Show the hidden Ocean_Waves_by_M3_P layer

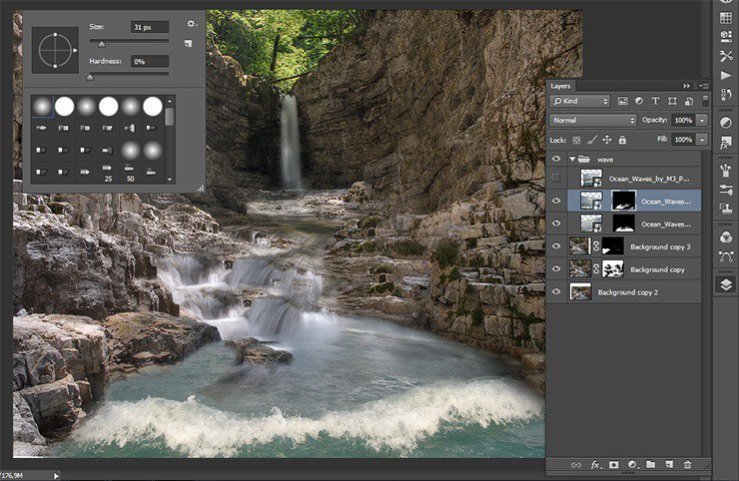click(x=557, y=179)
